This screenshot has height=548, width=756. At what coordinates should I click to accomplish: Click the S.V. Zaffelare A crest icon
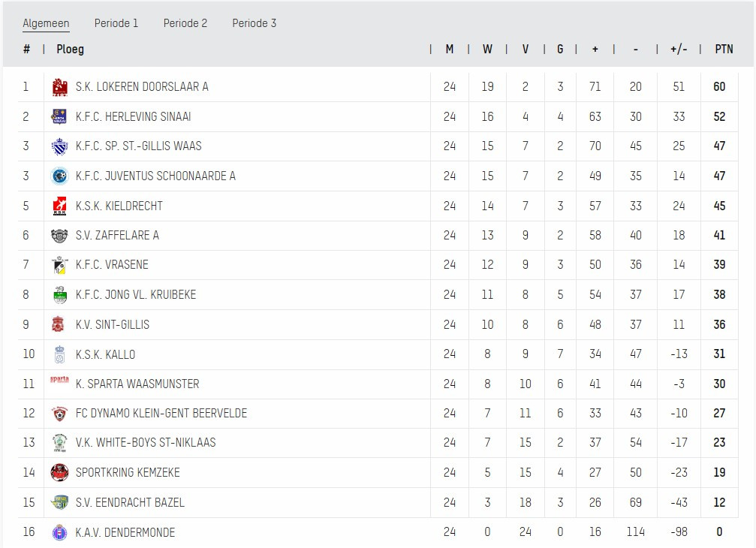pos(60,235)
